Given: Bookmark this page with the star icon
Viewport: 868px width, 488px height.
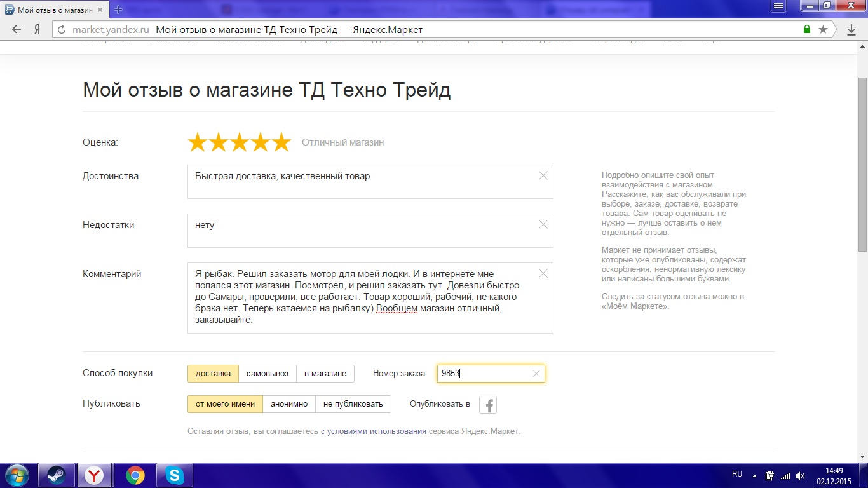Looking at the screenshot, I should coord(824,30).
